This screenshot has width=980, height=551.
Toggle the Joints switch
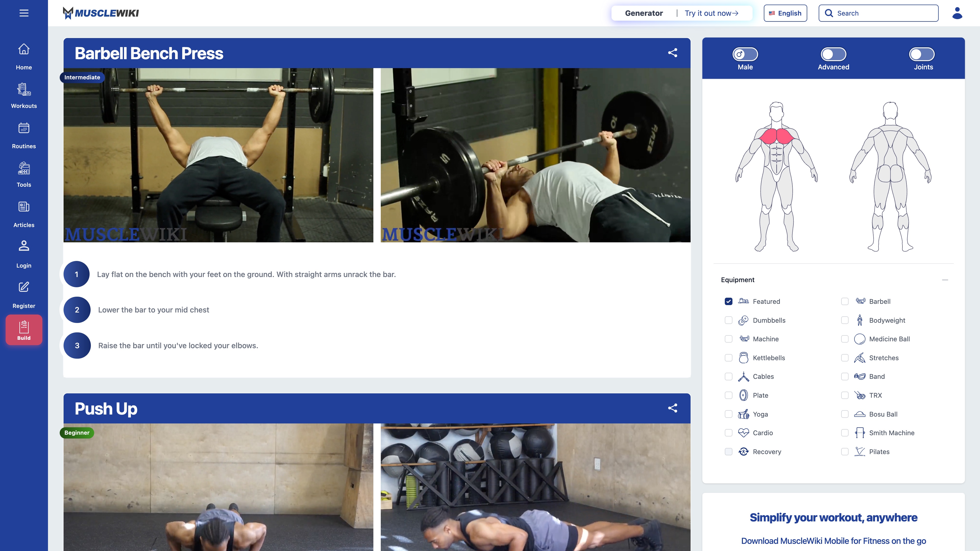[922, 54]
